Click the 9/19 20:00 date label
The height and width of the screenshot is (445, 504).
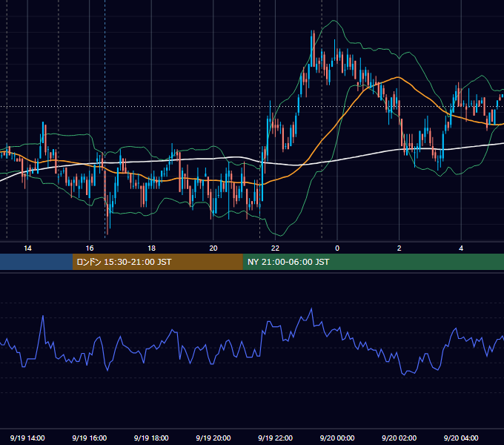coord(213,438)
